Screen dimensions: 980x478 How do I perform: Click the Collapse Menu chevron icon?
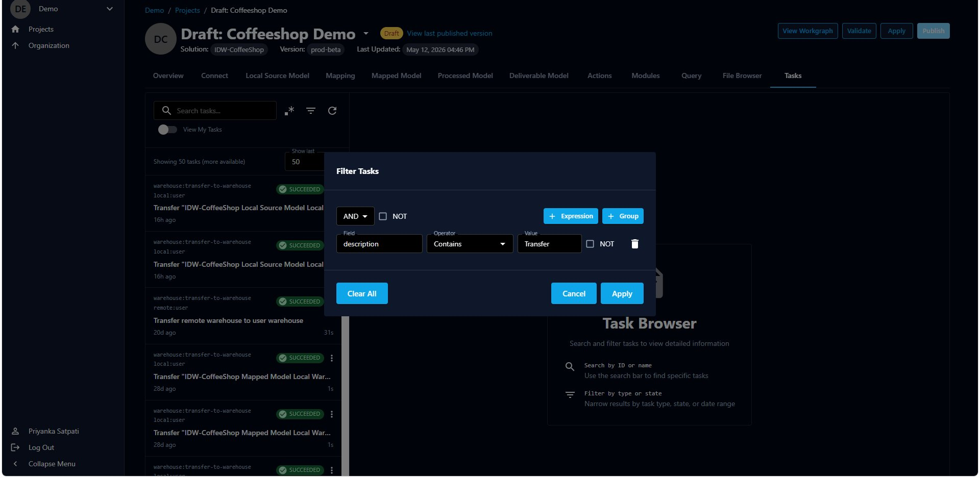click(x=15, y=464)
